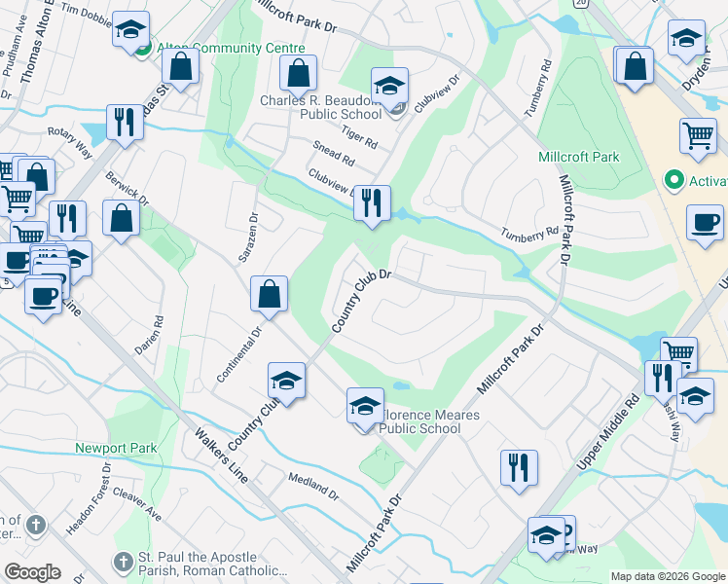Open school marker at Florence Meares Public School
Screen dimensions: 728x584
(365, 408)
